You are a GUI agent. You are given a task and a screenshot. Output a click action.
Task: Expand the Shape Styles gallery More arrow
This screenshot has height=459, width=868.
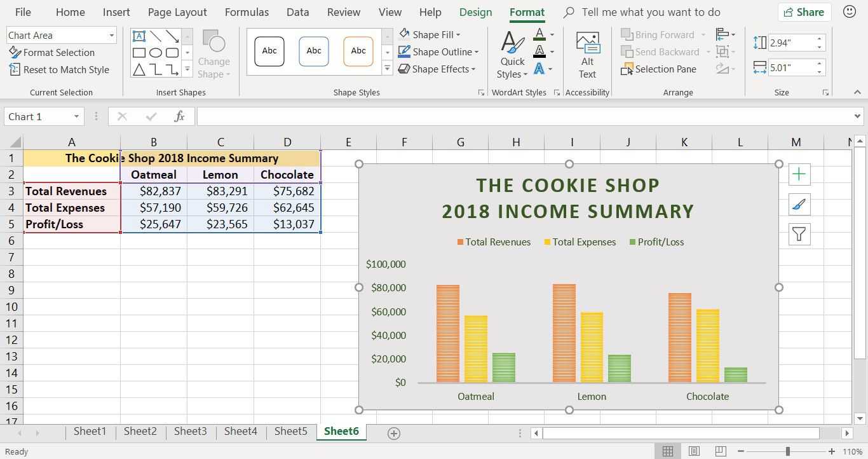(x=387, y=69)
